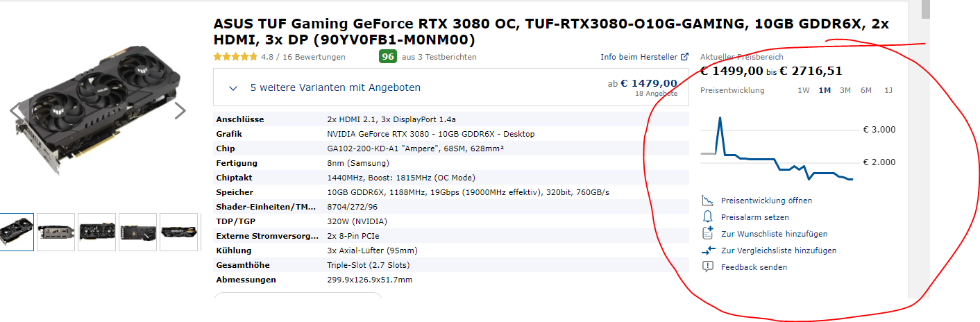Viewport: 980px width, 322px height.
Task: Click Preisalarm setzen link
Action: point(754,217)
